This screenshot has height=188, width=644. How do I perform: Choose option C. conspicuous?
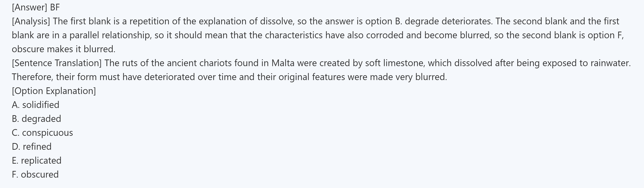[x=42, y=133]
